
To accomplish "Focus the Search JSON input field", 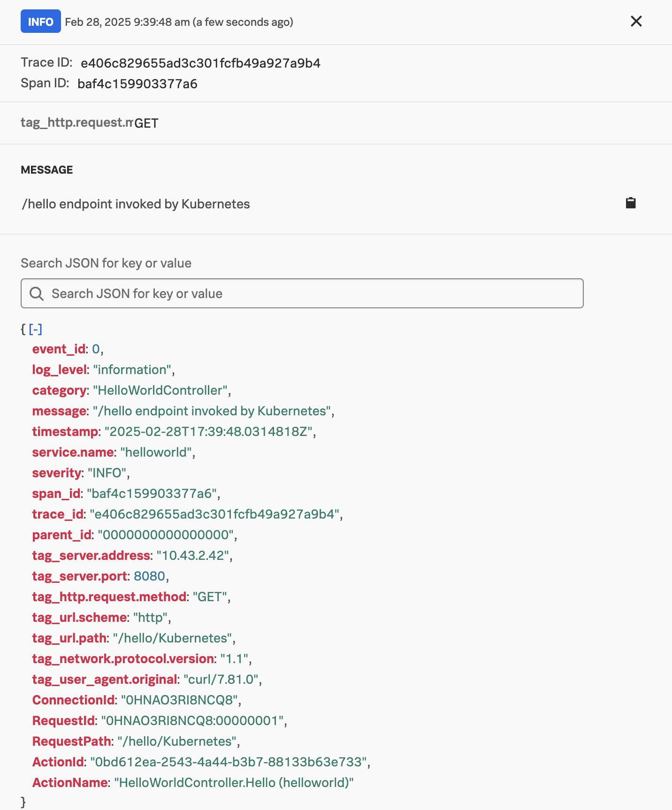I will click(301, 293).
